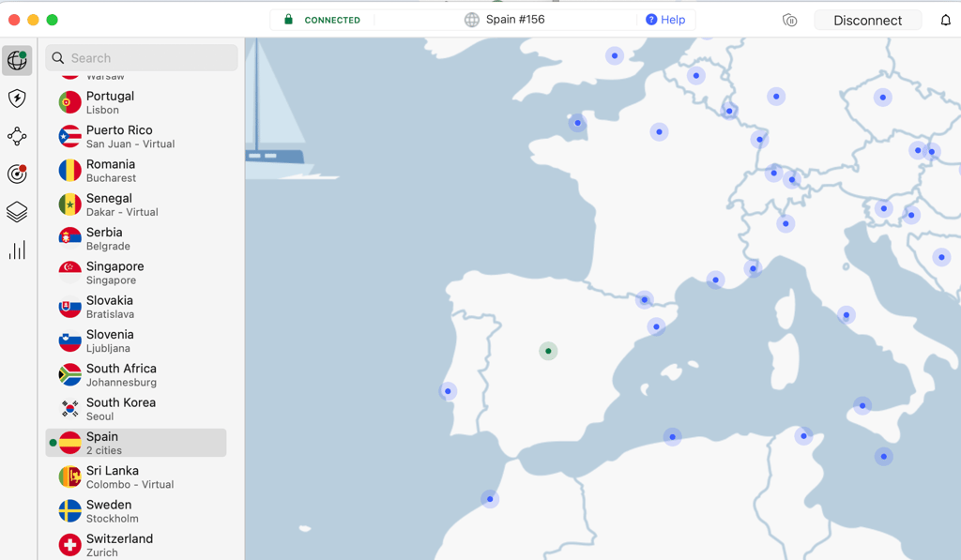Viewport: 961px width, 560px height.
Task: Select the Singapore flag icon
Action: click(69, 273)
